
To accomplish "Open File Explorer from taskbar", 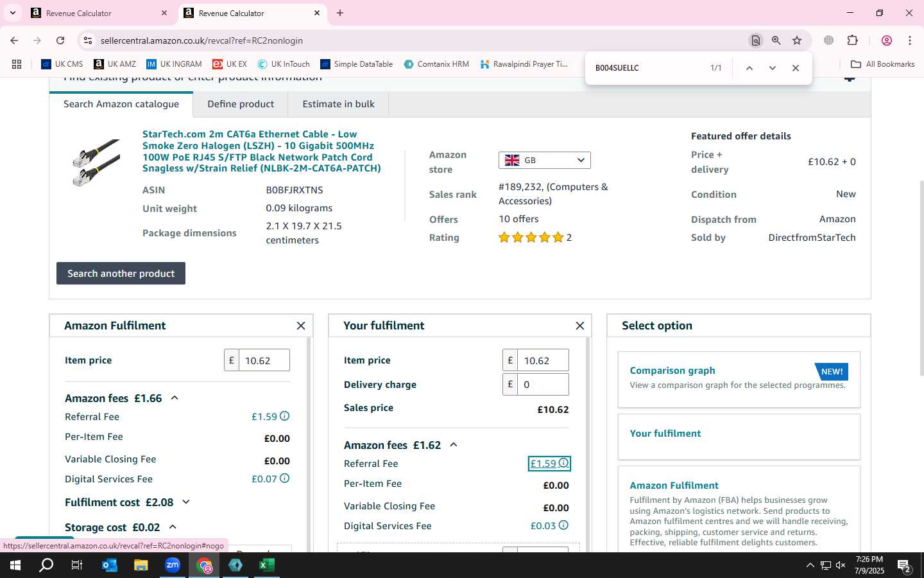I will pos(141,566).
